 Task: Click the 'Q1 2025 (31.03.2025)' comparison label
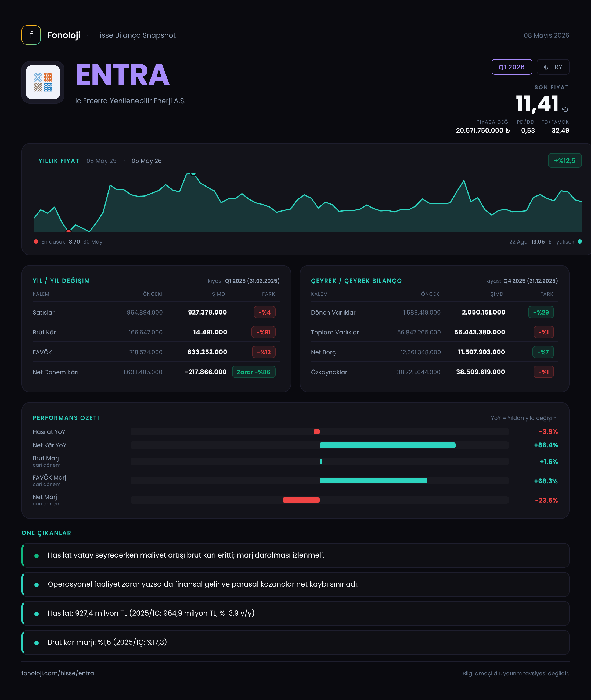click(252, 281)
